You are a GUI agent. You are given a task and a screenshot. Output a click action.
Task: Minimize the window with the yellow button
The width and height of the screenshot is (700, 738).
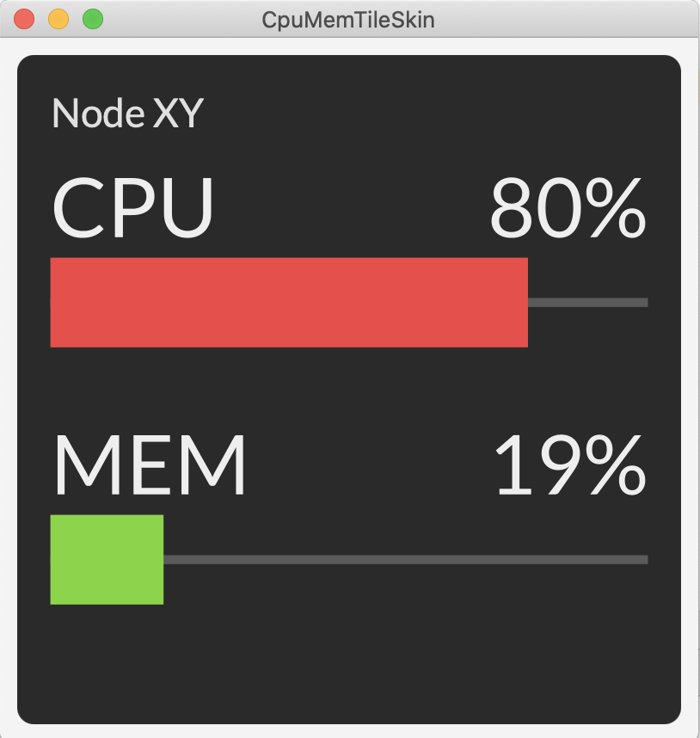coord(58,19)
